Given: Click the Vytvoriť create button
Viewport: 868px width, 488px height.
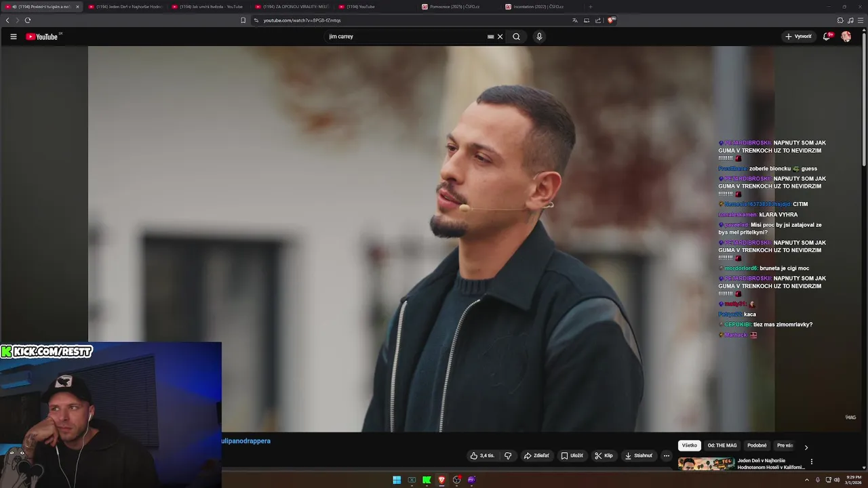Looking at the screenshot, I should click(x=798, y=37).
